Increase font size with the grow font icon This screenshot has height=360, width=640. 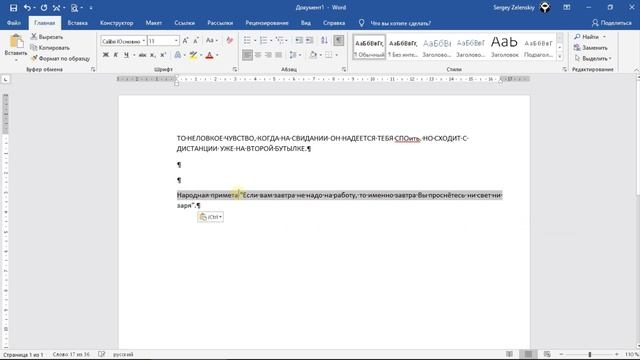coord(185,40)
